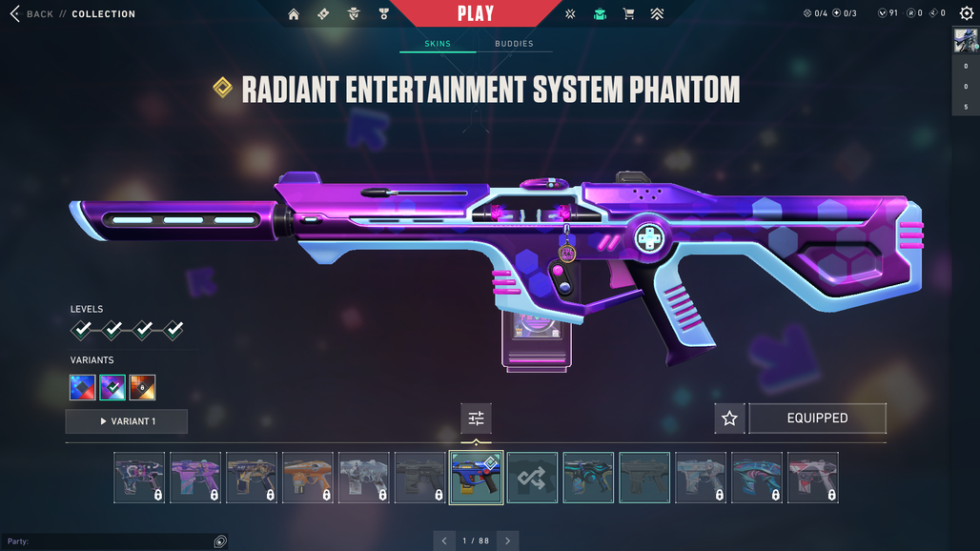980x551 pixels.
Task: Toggle the second level checkmark
Action: pos(112,329)
